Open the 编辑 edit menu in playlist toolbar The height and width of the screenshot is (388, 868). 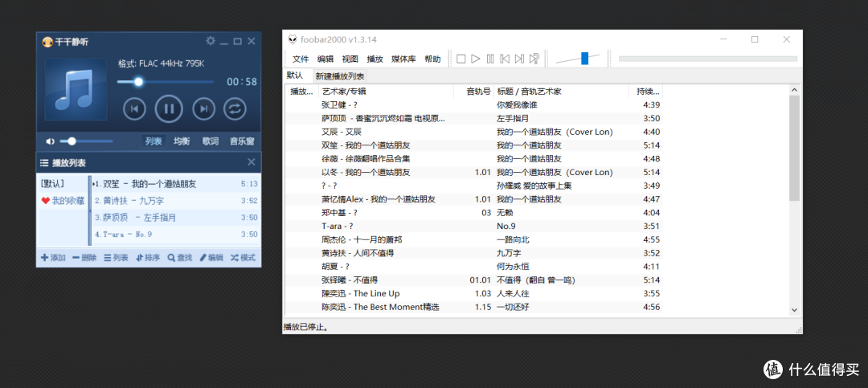pos(211,258)
